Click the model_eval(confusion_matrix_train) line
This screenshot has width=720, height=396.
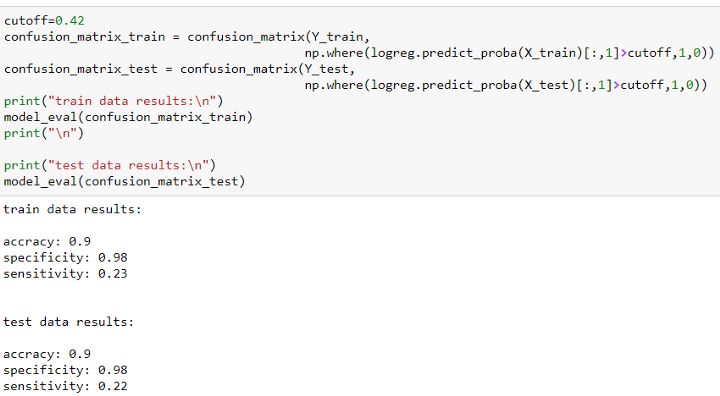(x=128, y=117)
